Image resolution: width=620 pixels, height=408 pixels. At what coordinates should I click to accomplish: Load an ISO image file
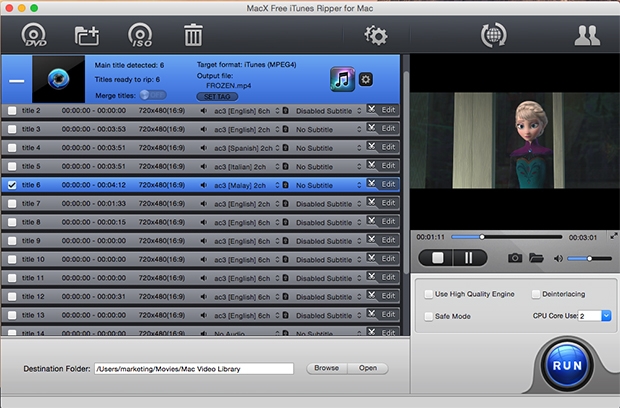pos(141,35)
